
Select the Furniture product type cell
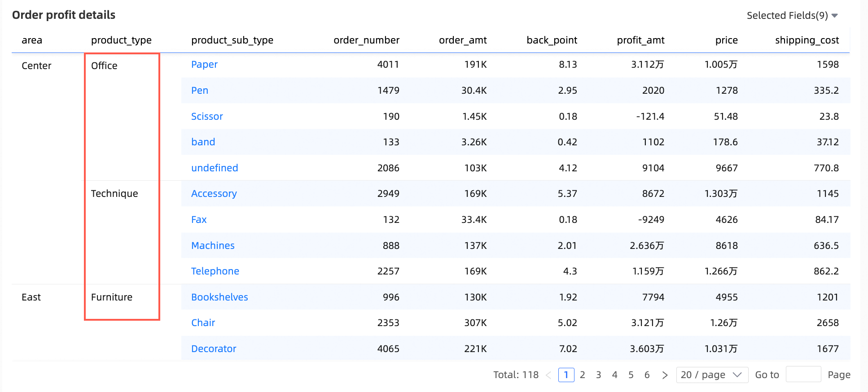pyautogui.click(x=112, y=297)
